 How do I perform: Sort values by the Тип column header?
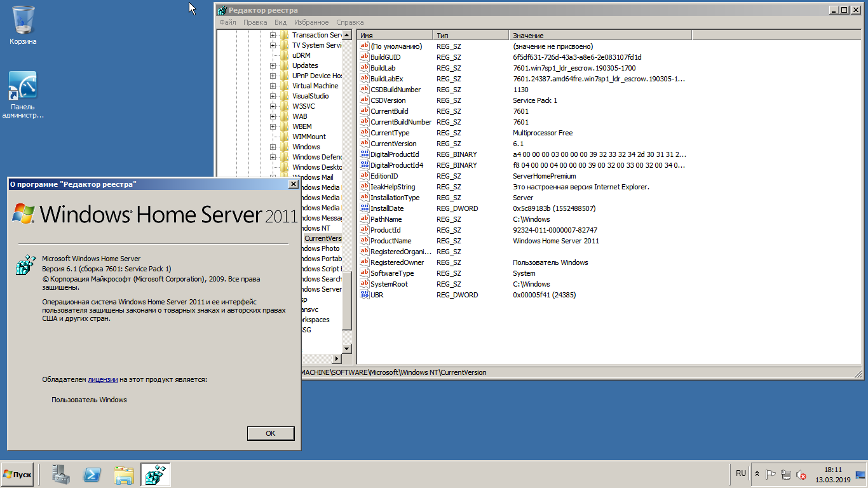coord(471,36)
